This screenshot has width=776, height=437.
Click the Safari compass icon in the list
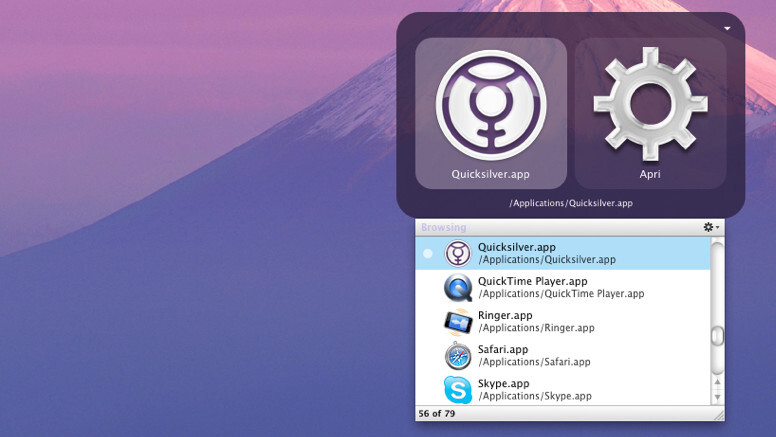pyautogui.click(x=458, y=356)
